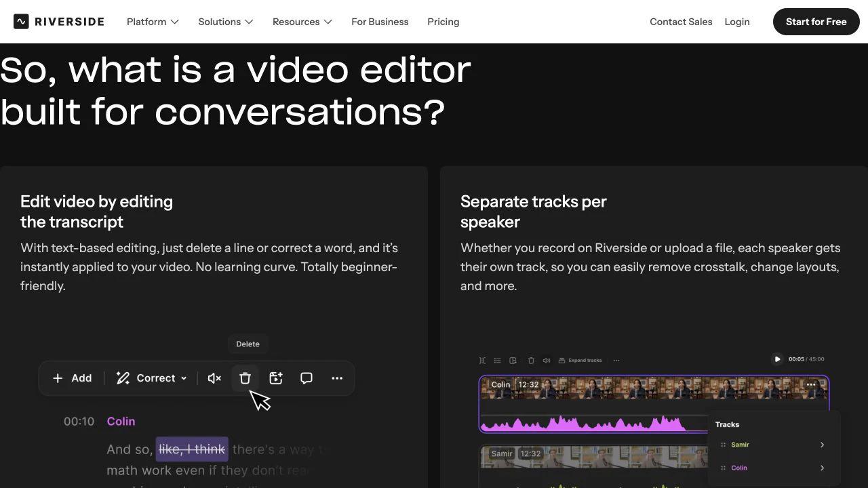Expand the Colin row in Tracks panel

822,468
